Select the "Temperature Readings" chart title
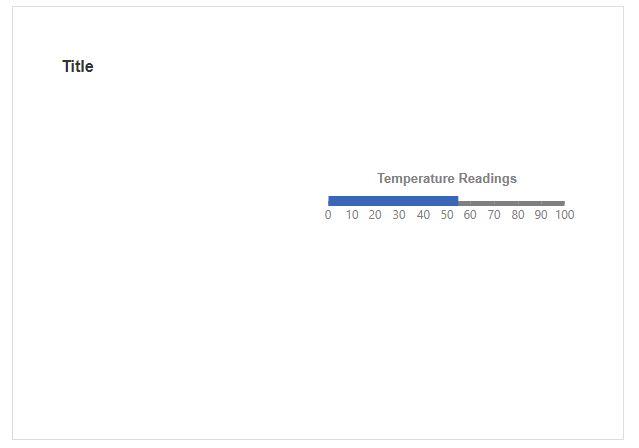The height and width of the screenshot is (448, 639). pos(446,178)
